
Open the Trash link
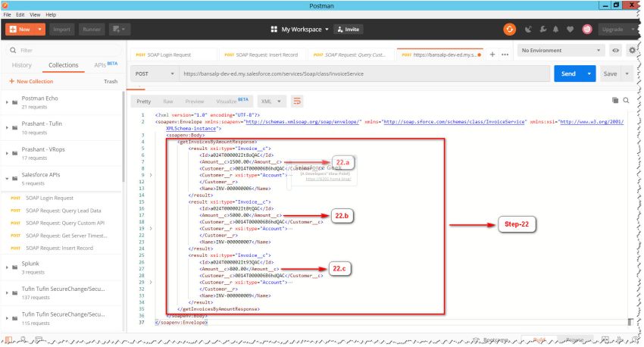point(111,81)
